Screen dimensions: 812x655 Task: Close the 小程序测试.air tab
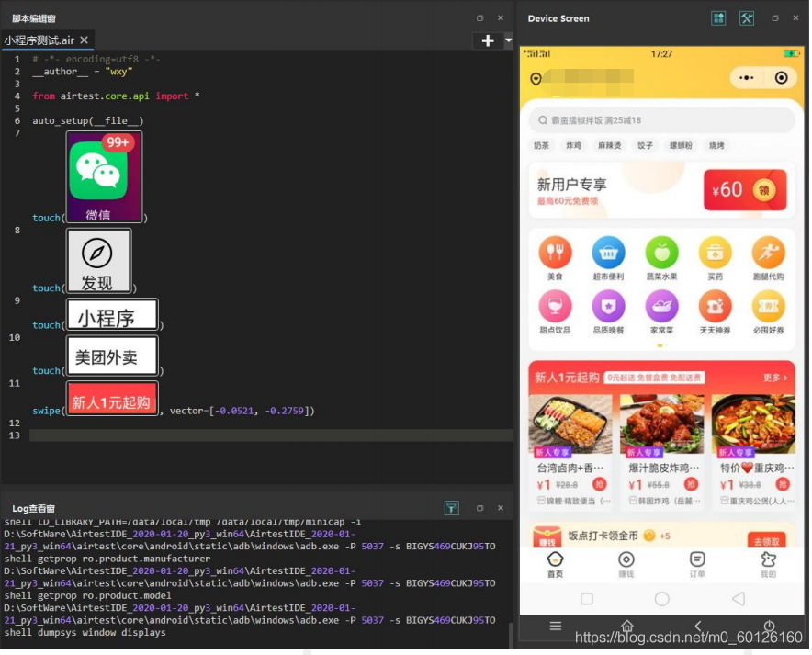[x=84, y=40]
